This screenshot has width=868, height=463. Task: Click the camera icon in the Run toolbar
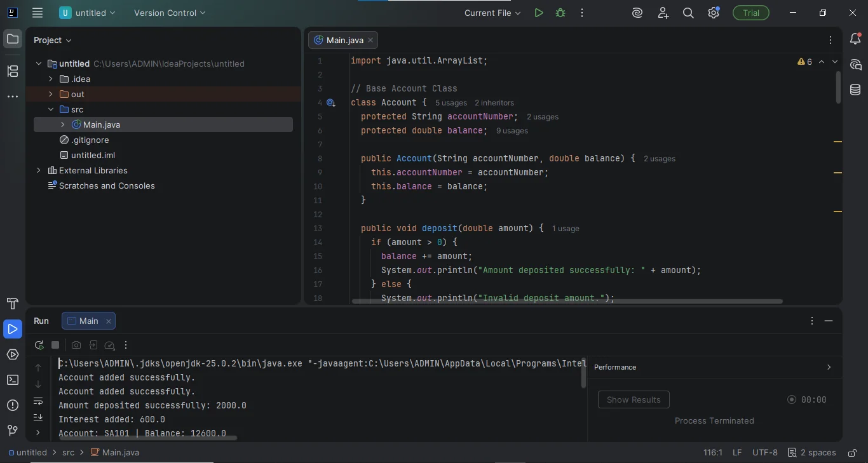[x=76, y=345]
